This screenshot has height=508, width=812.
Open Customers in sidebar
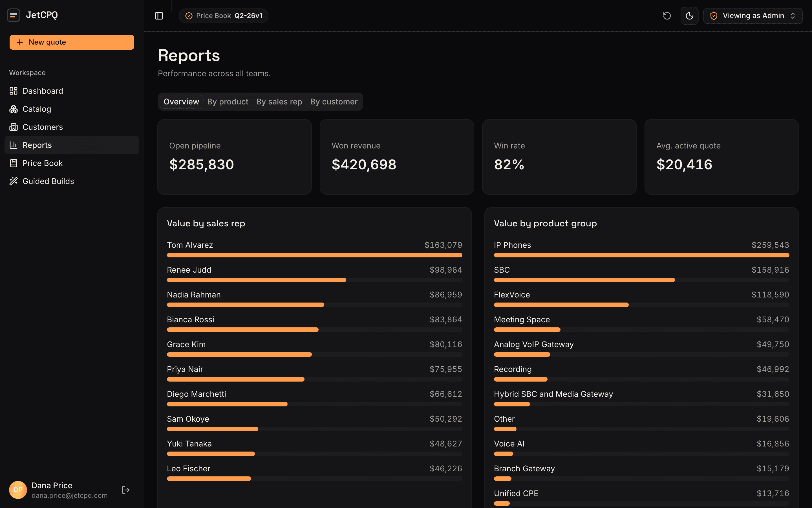(72, 127)
